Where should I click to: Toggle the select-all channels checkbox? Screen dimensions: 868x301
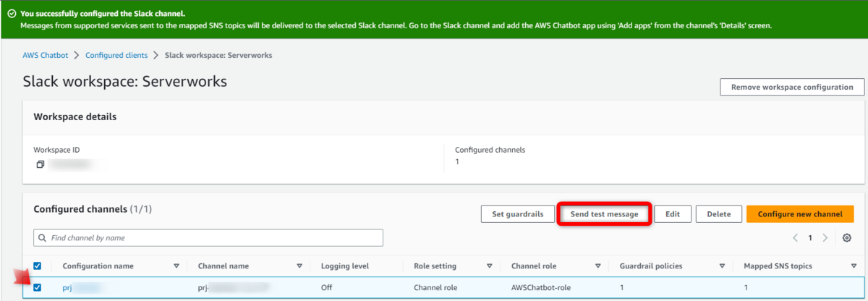coord(38,266)
